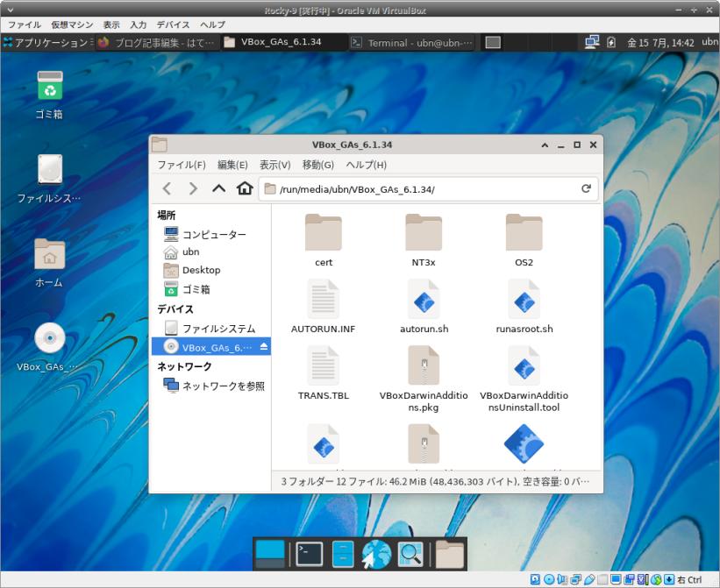Viewport: 720px width, 588px height.
Task: Open application finder magnifier in dock
Action: click(x=410, y=554)
